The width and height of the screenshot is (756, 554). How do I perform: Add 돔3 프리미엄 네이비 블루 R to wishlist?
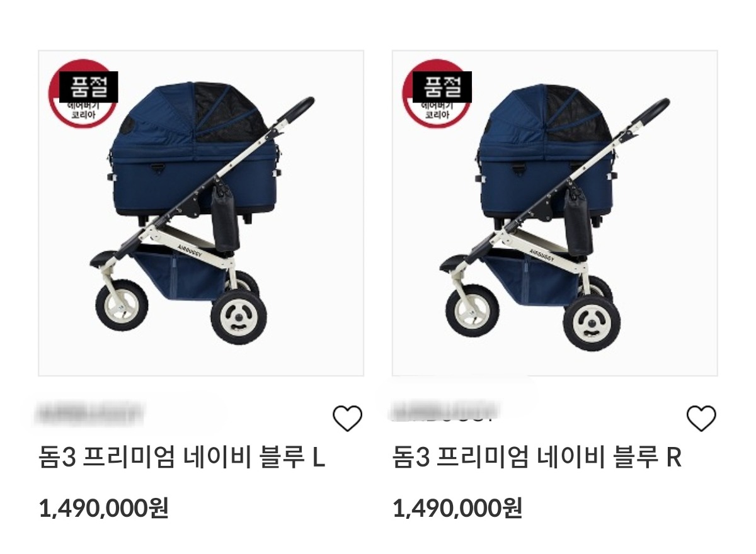[x=701, y=418]
